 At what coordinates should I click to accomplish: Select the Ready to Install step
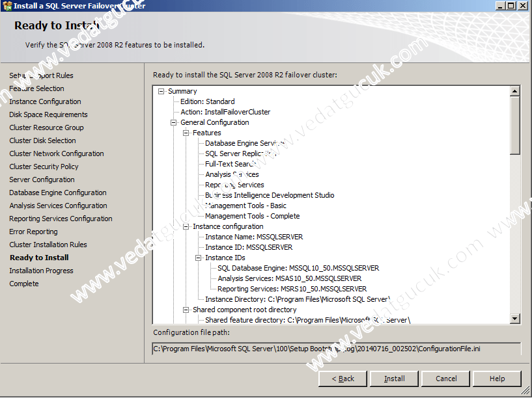[x=39, y=258]
